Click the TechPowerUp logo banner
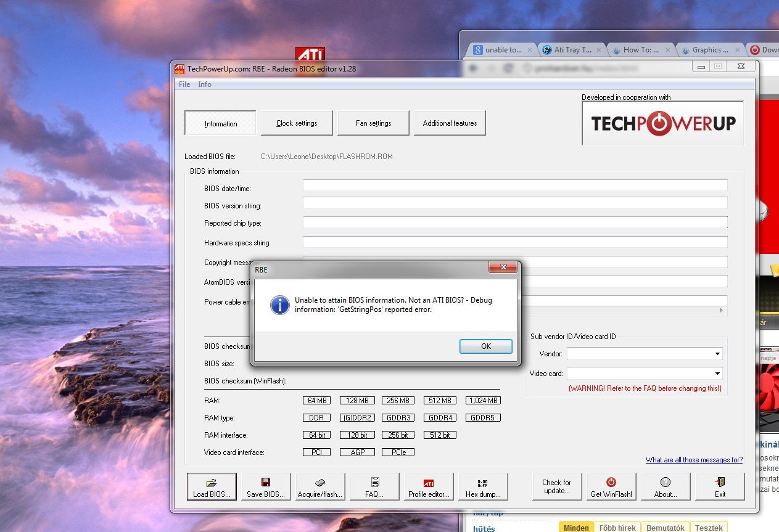Image resolution: width=779 pixels, height=532 pixels. click(663, 123)
